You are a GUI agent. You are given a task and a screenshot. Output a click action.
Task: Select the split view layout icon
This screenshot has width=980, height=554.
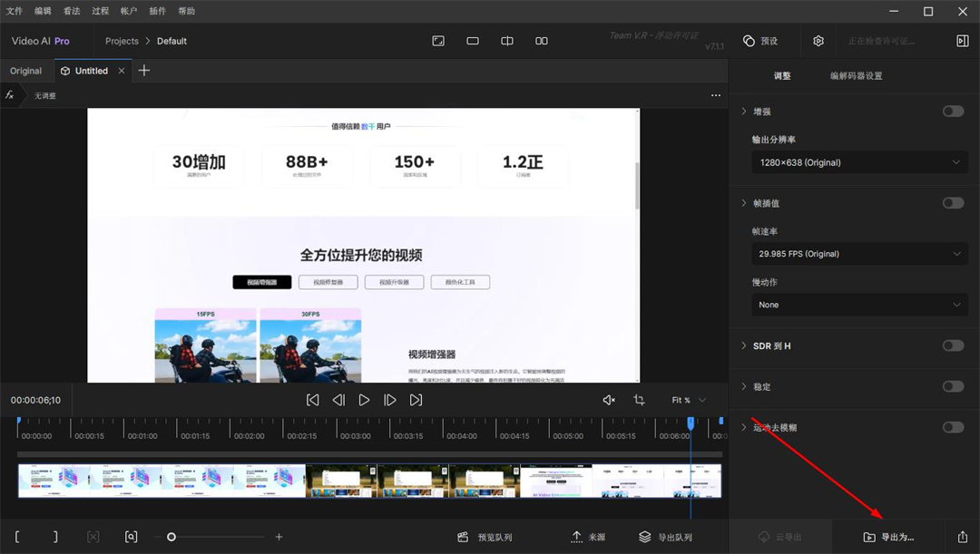tap(507, 41)
